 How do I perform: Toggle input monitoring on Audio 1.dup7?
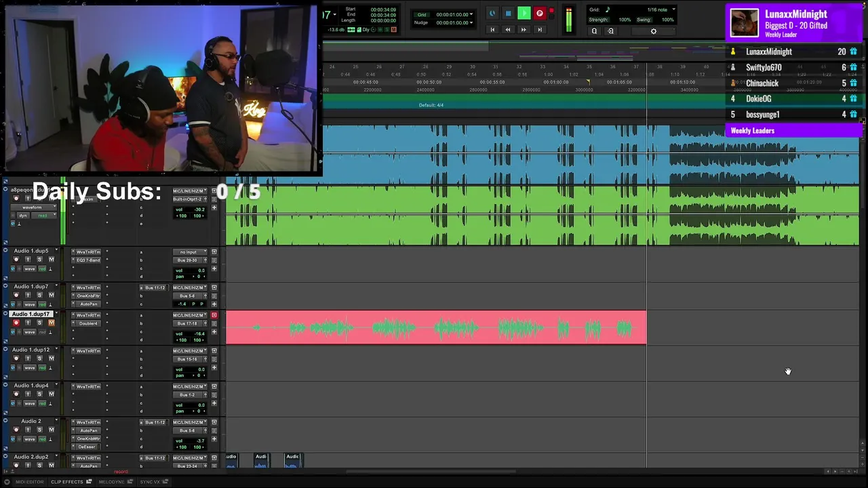coord(28,296)
